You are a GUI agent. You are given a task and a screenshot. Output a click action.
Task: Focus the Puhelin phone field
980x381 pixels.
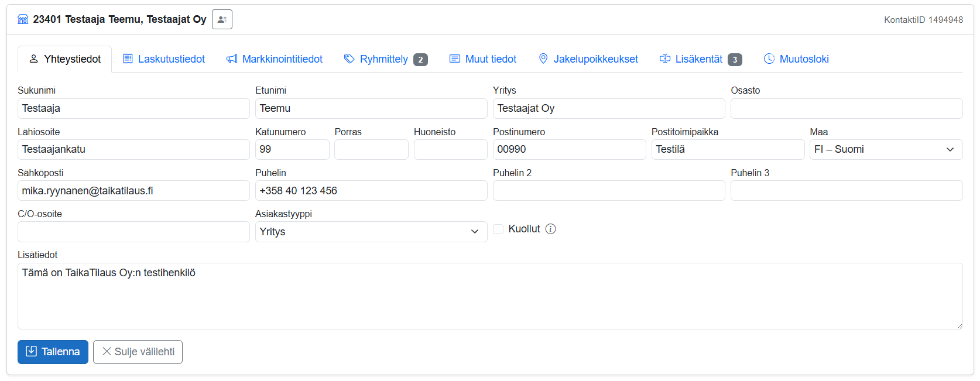pyautogui.click(x=371, y=191)
